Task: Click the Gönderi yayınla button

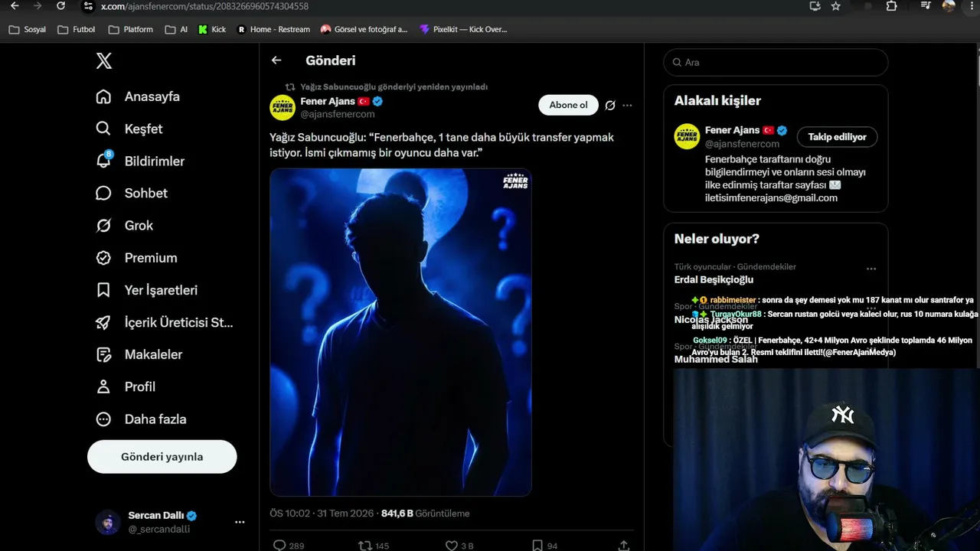Action: 162,457
